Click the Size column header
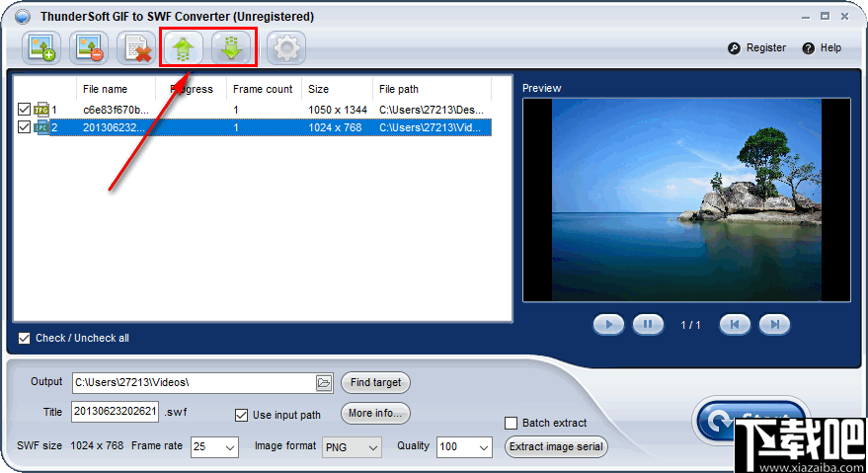This screenshot has height=473, width=868. point(337,89)
